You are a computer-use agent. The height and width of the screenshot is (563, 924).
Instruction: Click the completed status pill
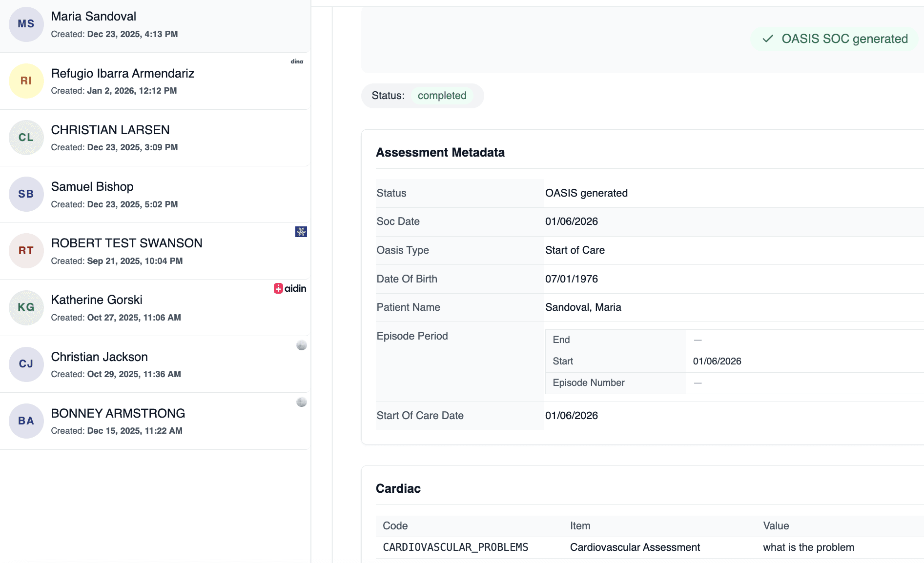tap(442, 96)
